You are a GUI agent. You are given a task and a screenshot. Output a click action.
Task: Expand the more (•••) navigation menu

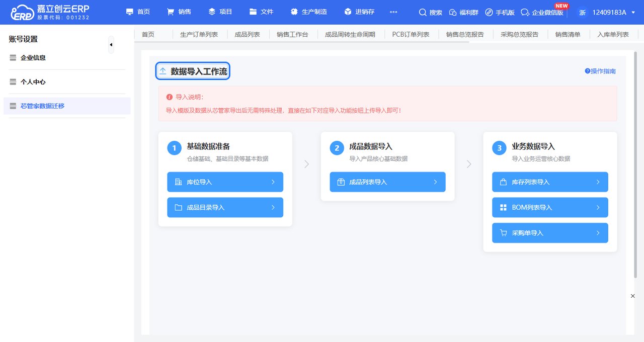(393, 12)
